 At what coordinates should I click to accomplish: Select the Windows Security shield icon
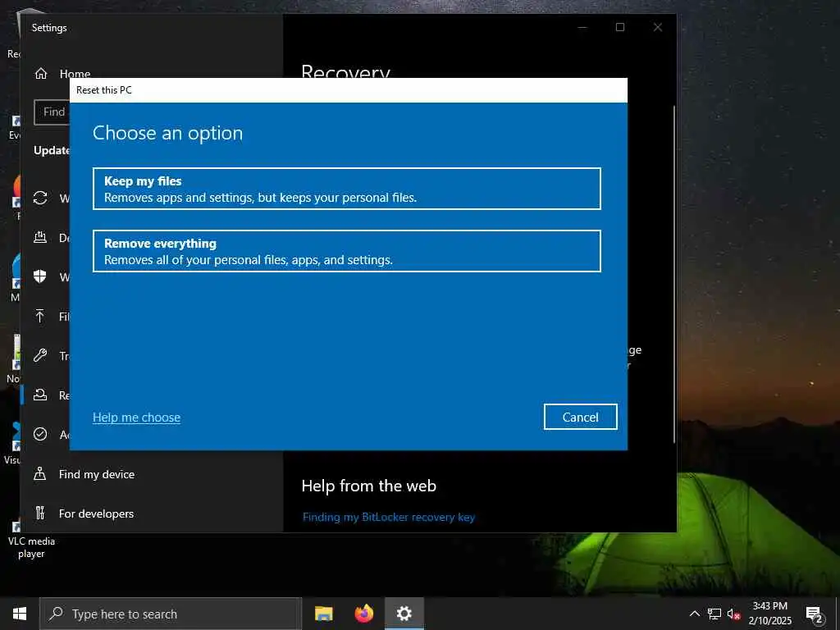[40, 276]
